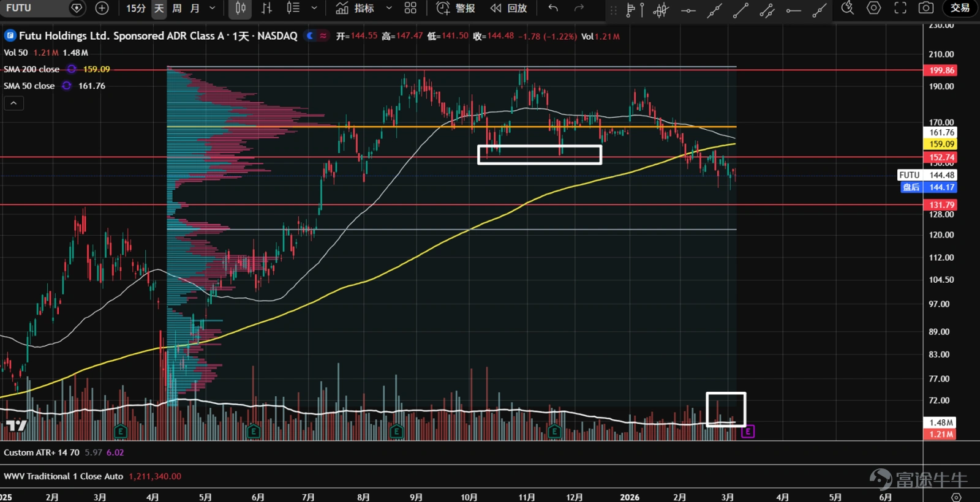Click the Futu Holdings Ltd. chart title
The width and height of the screenshot is (980, 502).
click(x=158, y=36)
